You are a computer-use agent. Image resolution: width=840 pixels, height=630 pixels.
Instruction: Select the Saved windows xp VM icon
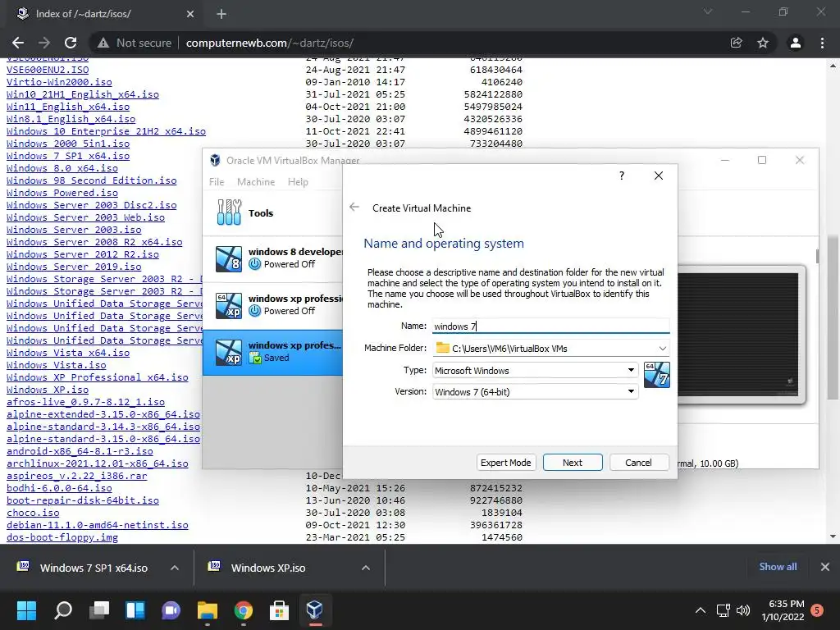coord(229,352)
